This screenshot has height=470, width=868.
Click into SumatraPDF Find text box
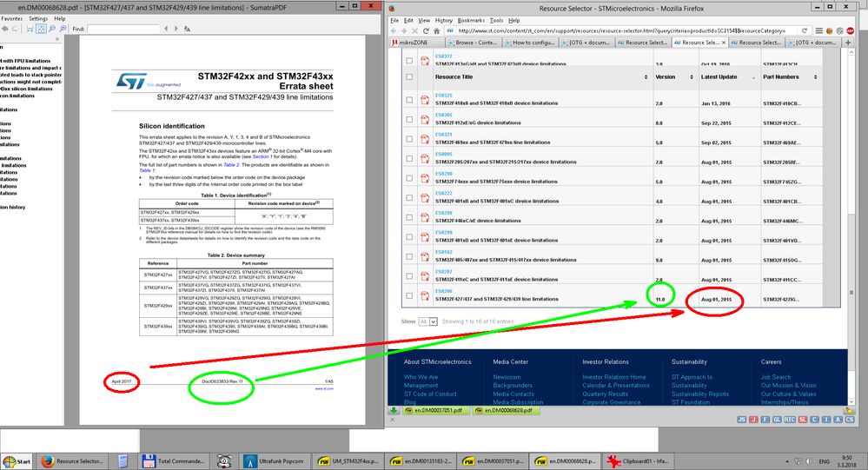click(123, 29)
